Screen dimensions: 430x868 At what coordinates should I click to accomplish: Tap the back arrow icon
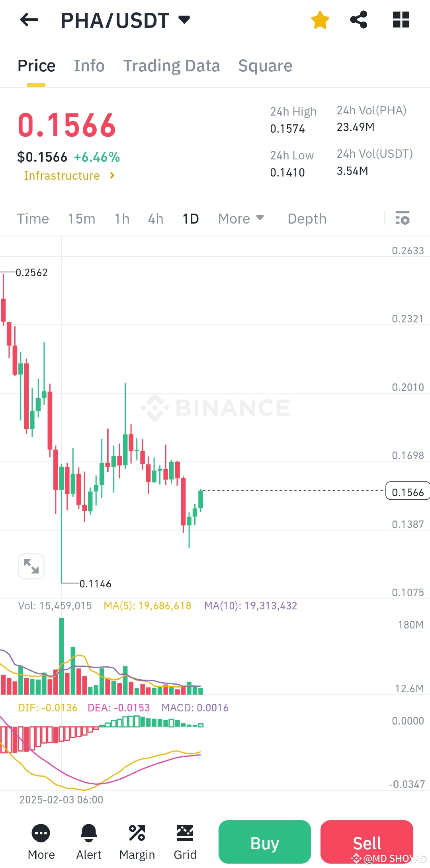point(29,20)
